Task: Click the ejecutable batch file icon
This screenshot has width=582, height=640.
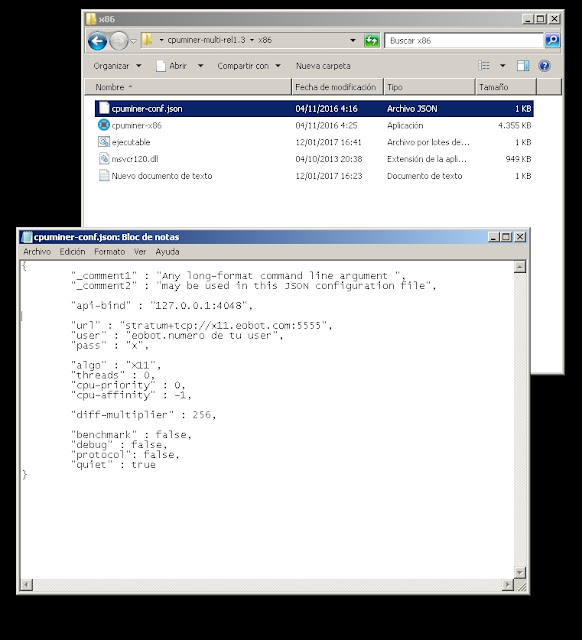Action: [x=104, y=142]
